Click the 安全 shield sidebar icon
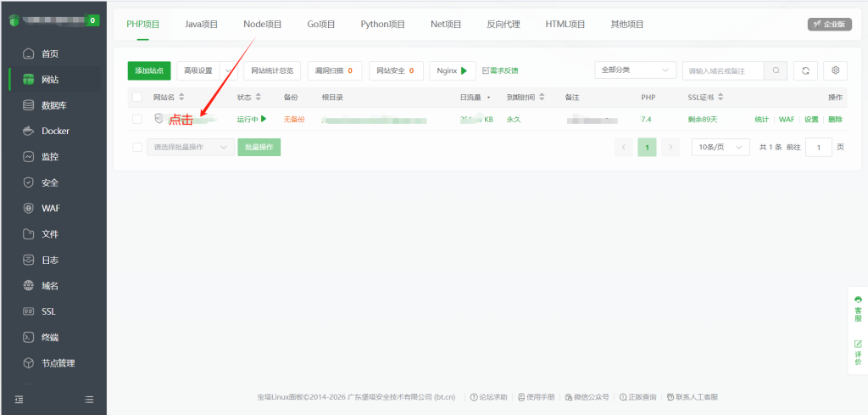868x415 pixels. [28, 182]
